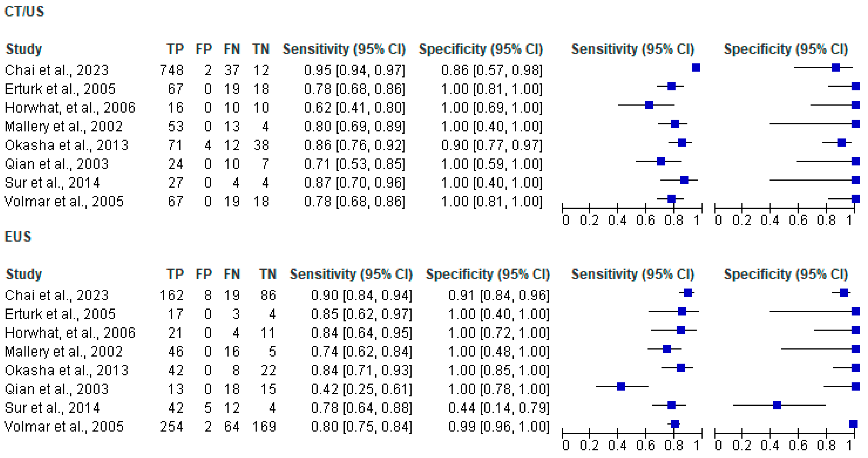Click EUS specificity marker for Sur 2014
The width and height of the screenshot is (868, 458).
pos(777,405)
